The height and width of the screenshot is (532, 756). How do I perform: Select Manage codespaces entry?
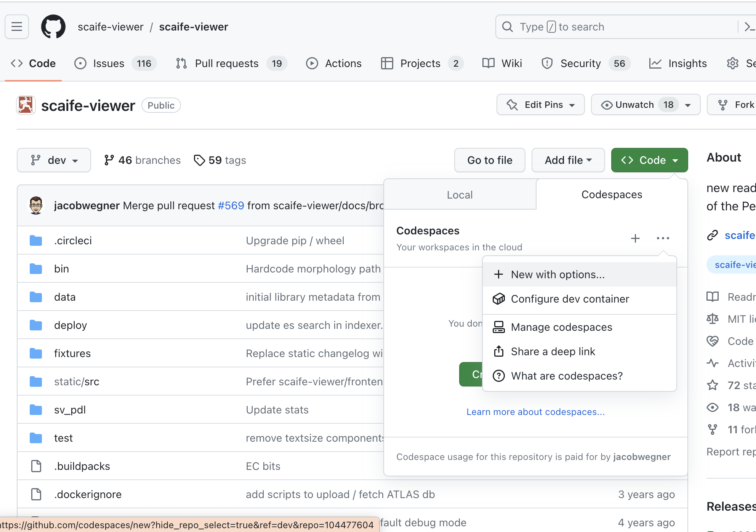coord(561,327)
